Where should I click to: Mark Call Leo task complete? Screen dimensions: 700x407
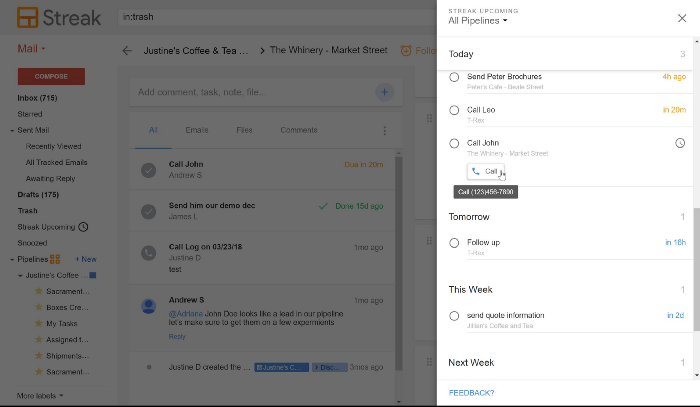pos(454,110)
